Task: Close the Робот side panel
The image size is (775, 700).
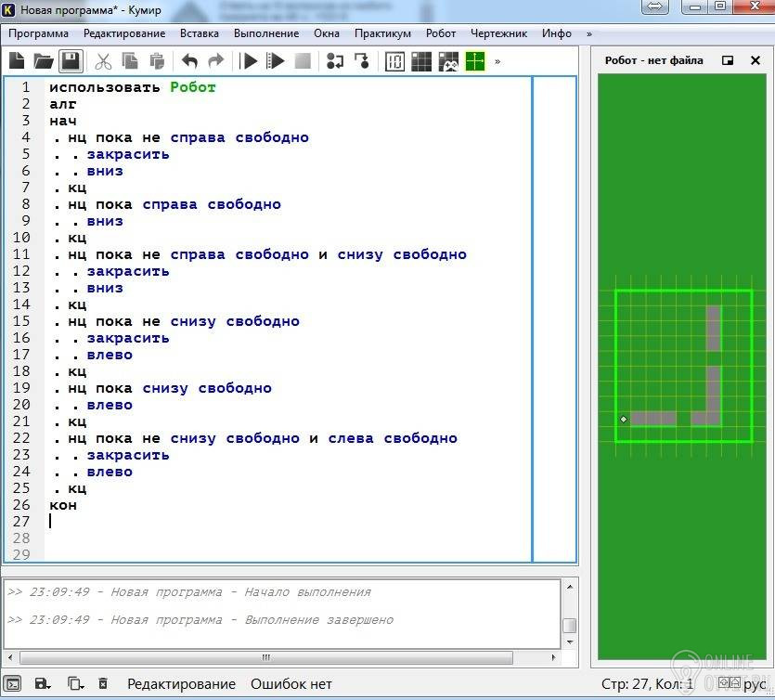Action: point(754,60)
